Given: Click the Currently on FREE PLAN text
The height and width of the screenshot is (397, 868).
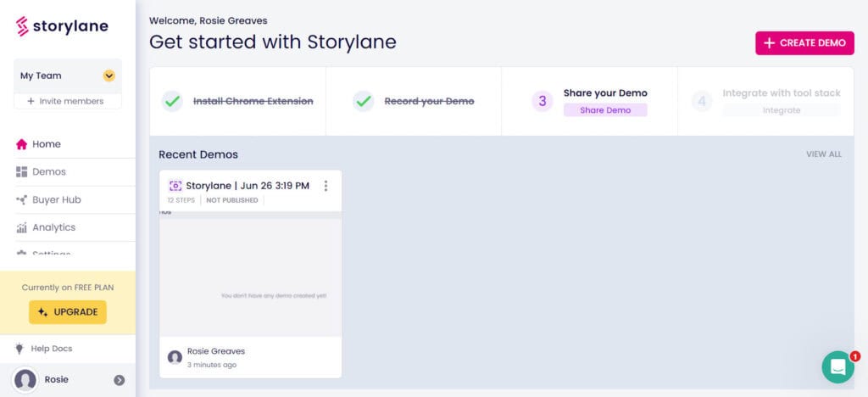Looking at the screenshot, I should tap(68, 288).
